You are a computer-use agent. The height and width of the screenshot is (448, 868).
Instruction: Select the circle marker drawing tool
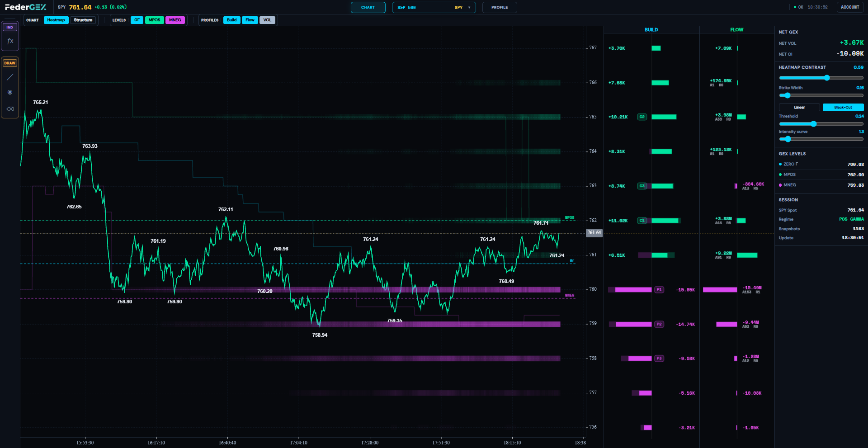tap(10, 92)
